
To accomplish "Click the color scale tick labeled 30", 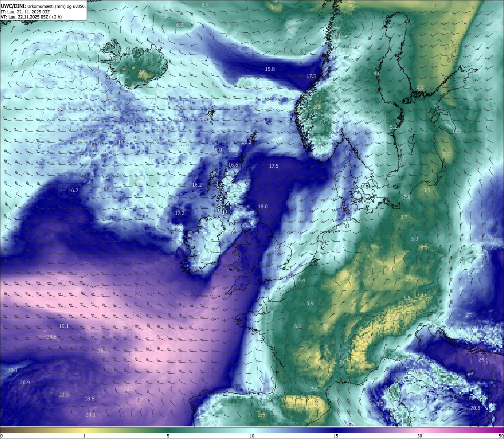I will [x=420, y=436].
